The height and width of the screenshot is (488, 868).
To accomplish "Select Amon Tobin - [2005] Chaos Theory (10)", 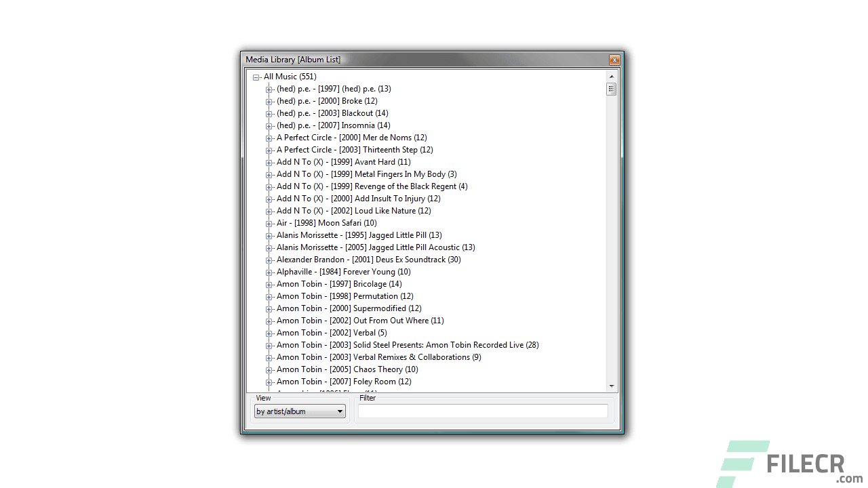I will click(x=347, y=369).
